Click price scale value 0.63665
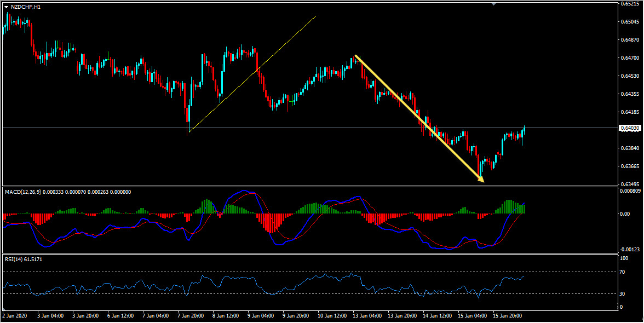The width and height of the screenshot is (644, 323). click(x=630, y=166)
